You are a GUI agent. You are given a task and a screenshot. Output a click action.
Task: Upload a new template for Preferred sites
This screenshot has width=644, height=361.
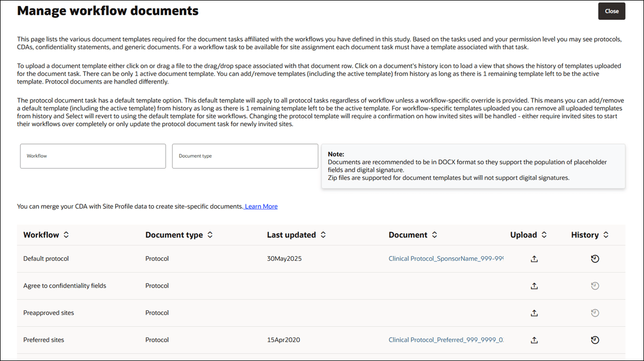pos(534,340)
